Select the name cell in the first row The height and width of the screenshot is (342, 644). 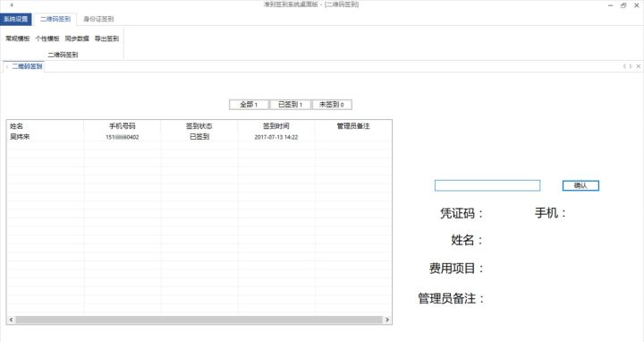pos(46,137)
